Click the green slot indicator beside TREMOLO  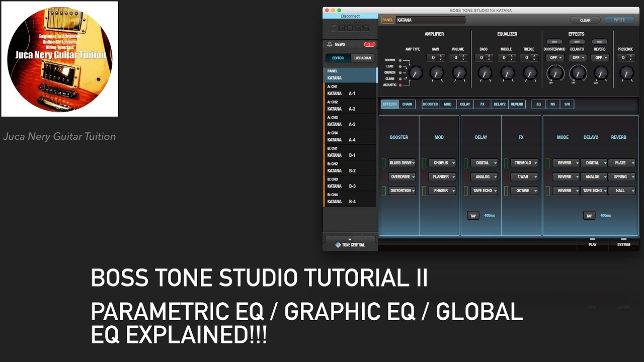(x=506, y=163)
